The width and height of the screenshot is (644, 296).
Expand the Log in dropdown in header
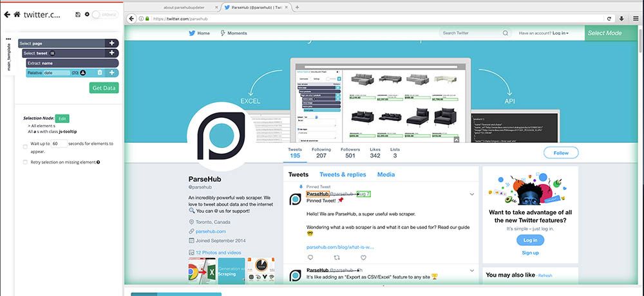pyautogui.click(x=560, y=33)
